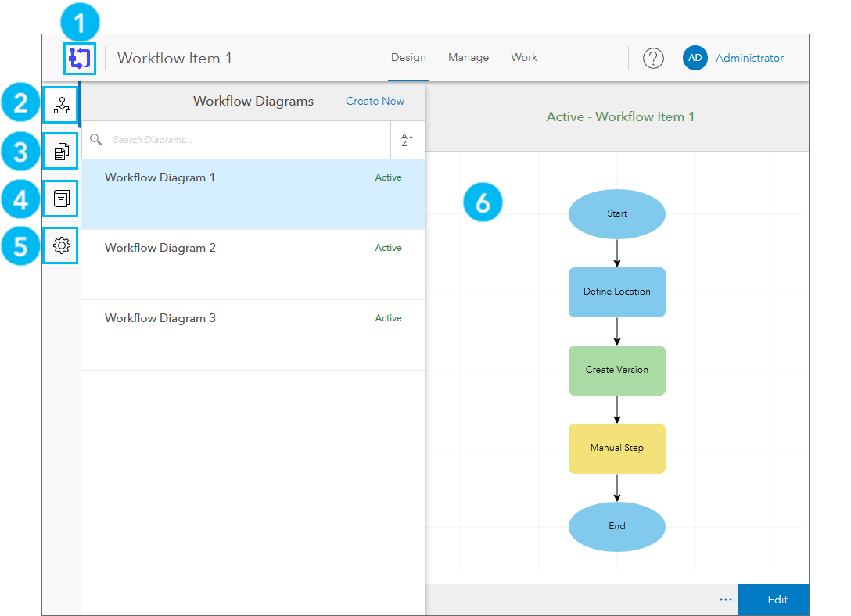Click the Create New link
This screenshot has height=616, width=851.
[375, 101]
